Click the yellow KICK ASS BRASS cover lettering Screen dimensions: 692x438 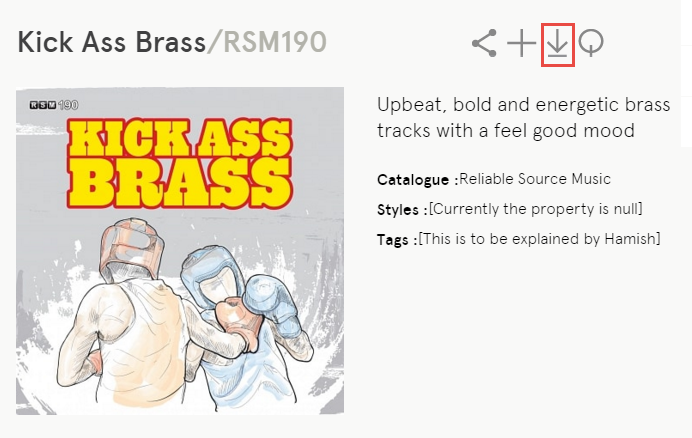pyautogui.click(x=178, y=160)
